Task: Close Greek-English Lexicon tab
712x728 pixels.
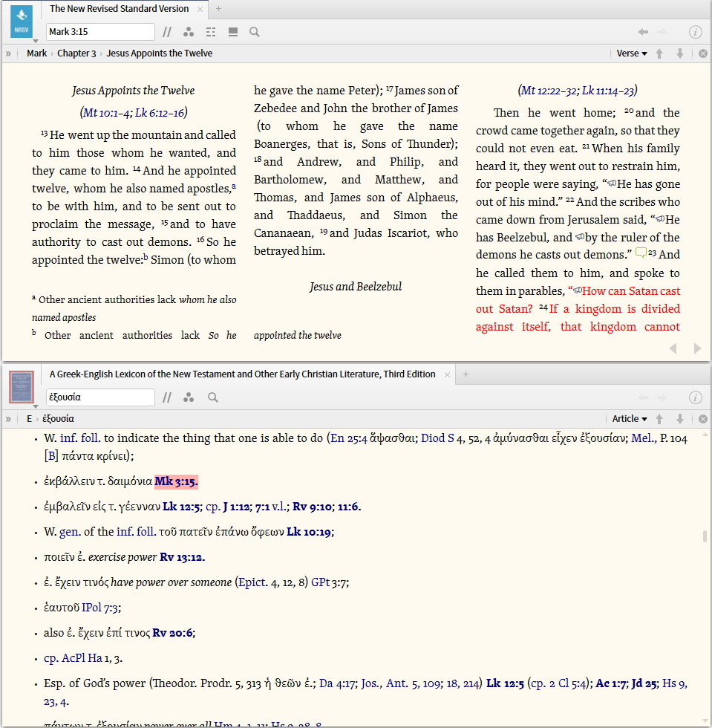Action: [448, 374]
